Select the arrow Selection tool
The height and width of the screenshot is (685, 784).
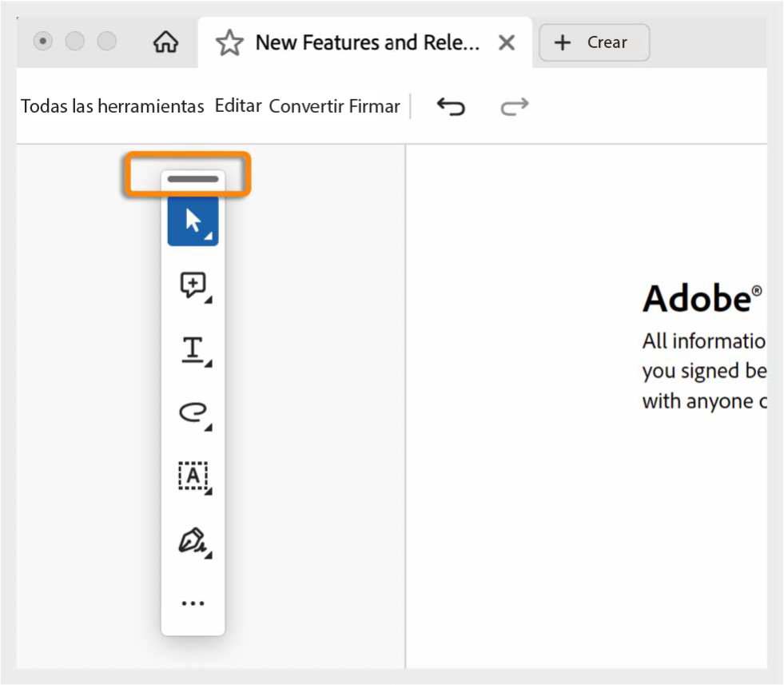(193, 221)
